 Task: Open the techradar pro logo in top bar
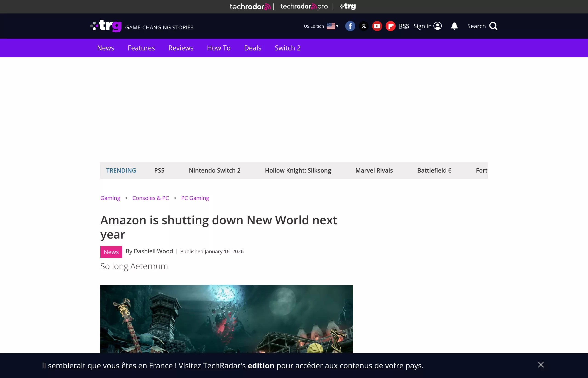(304, 6)
